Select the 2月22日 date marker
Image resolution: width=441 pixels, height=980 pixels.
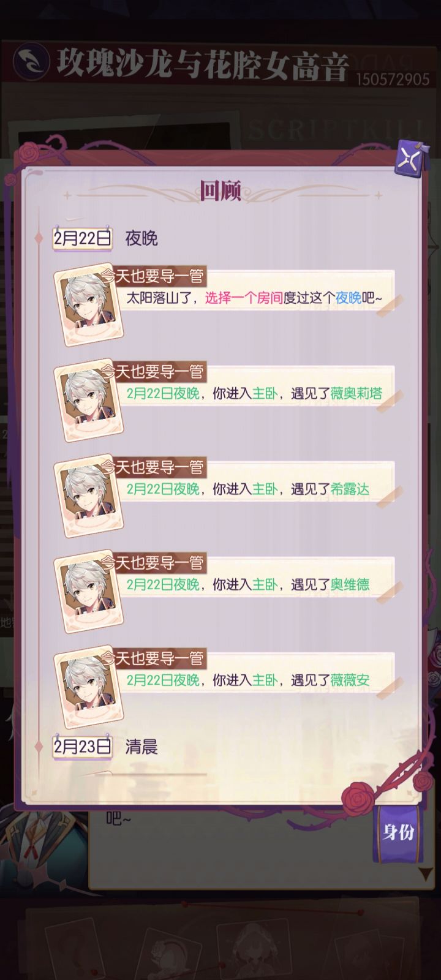pyautogui.click(x=83, y=238)
